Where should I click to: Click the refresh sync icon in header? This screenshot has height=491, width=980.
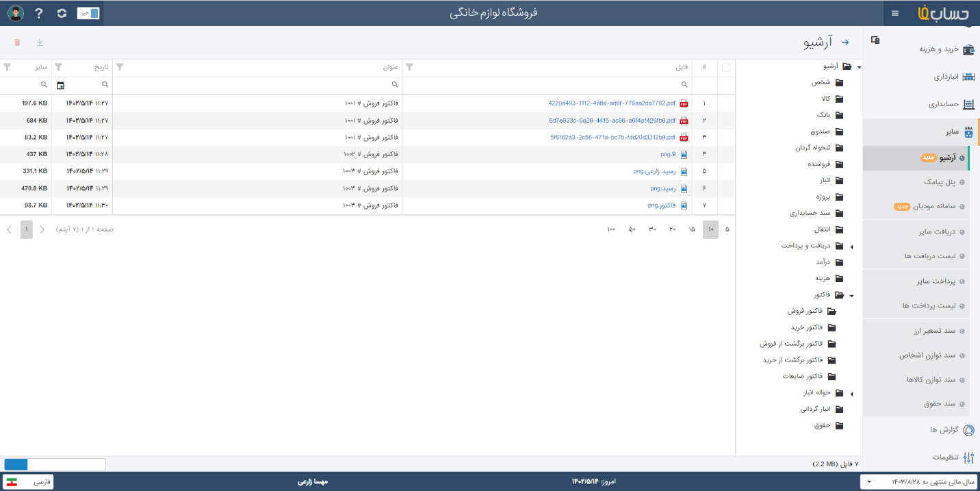point(62,13)
